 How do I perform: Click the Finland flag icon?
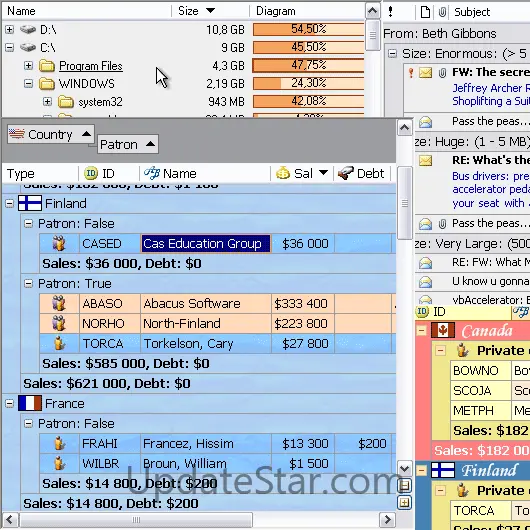click(30, 203)
